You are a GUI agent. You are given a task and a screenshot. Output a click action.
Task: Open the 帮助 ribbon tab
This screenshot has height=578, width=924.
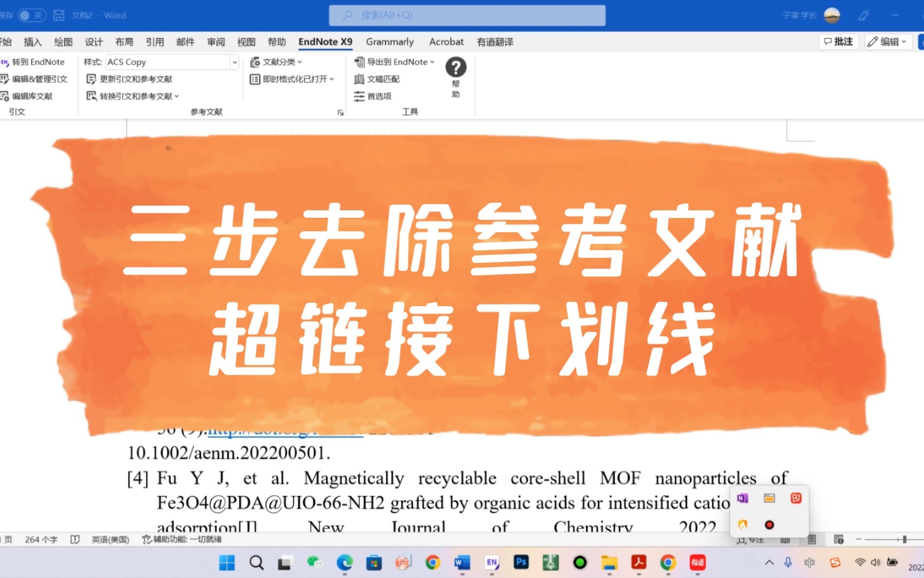click(277, 42)
